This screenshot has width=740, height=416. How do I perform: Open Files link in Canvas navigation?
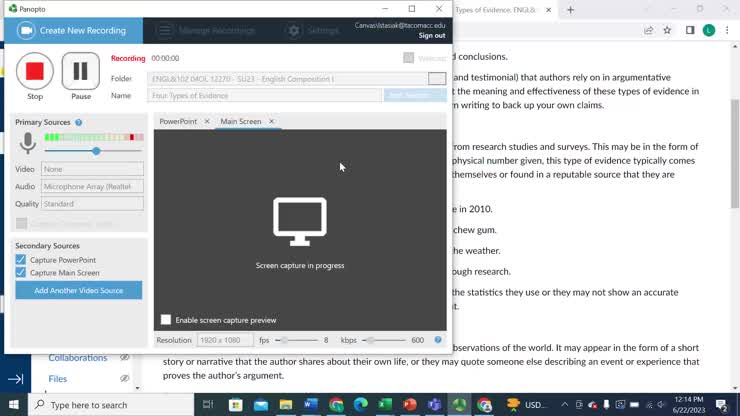58,379
